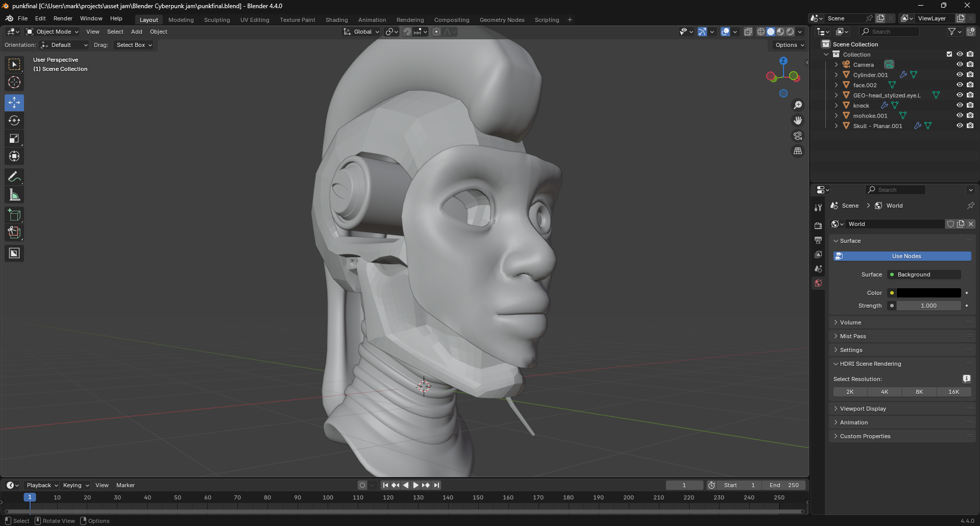
Task: Open the Render properties tab icon
Action: point(818,226)
